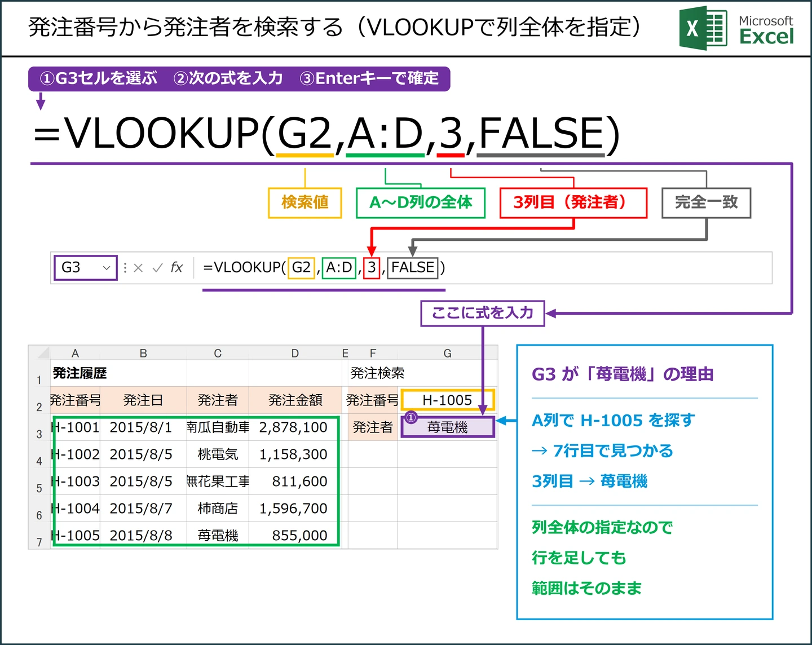
Task: Click the heading G3 が「苺電機」の理由
Action: pyautogui.click(x=623, y=374)
